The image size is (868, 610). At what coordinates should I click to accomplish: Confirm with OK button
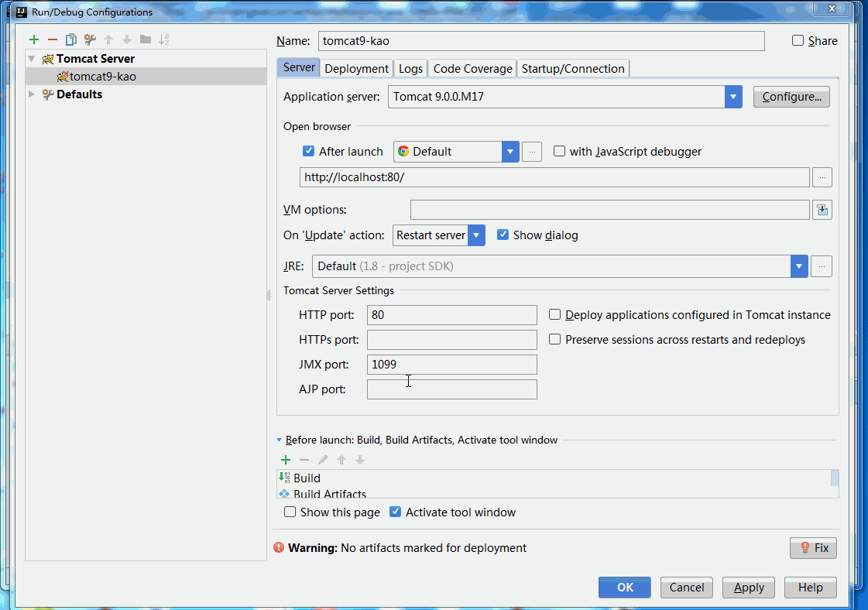[x=624, y=588]
